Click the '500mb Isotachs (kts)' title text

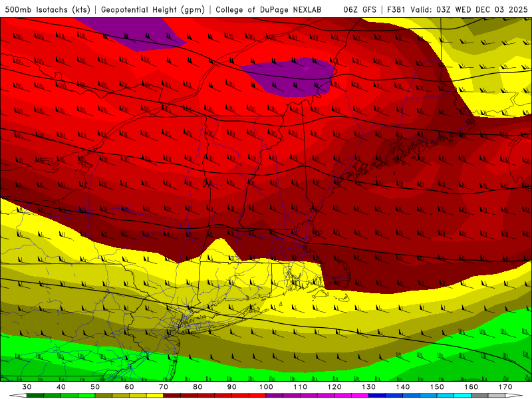(x=47, y=10)
